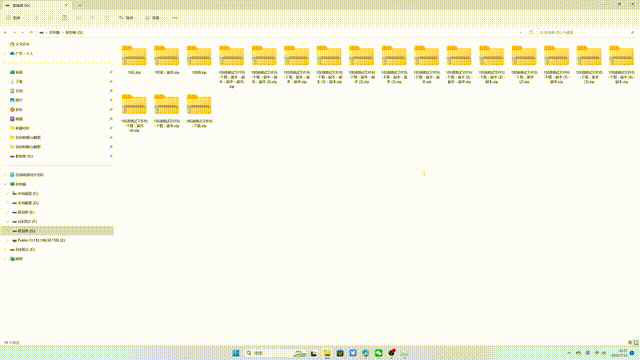Click the Back navigation arrow
640x360 pixels.
click(5, 32)
